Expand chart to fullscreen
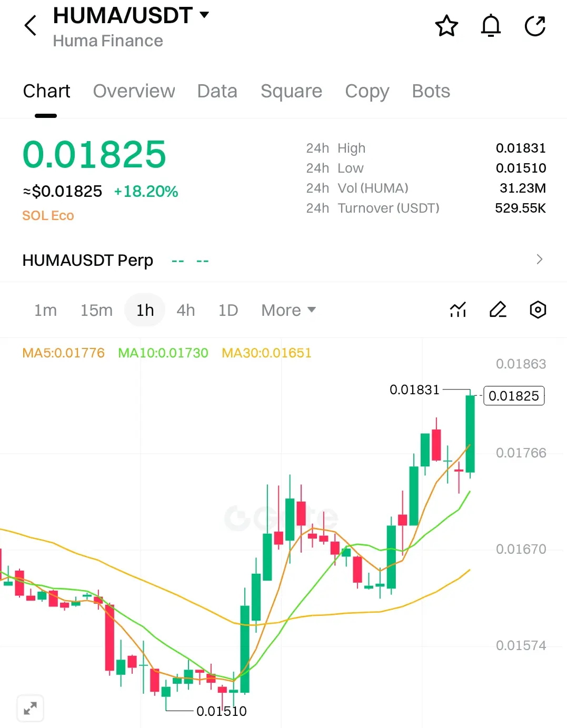The image size is (567, 728). pos(31,708)
